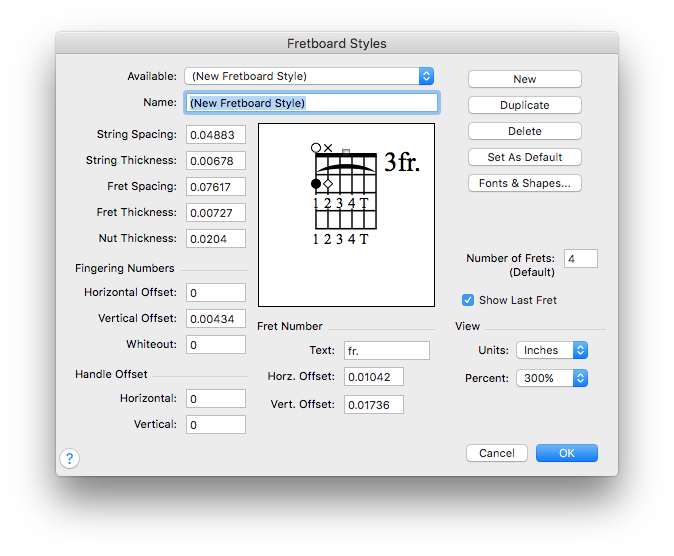Image resolution: width=674 pixels, height=556 pixels.
Task: Select the Name text field
Action: [312, 103]
